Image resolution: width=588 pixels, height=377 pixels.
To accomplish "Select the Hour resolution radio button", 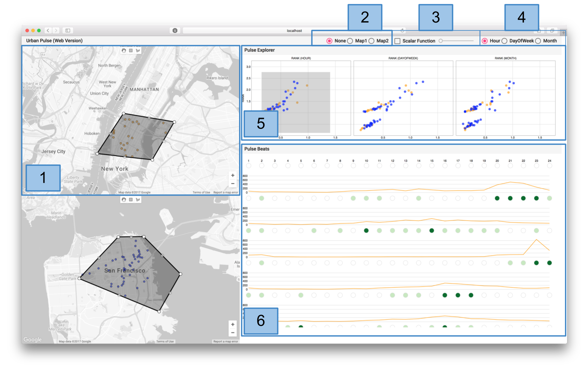I will pos(485,41).
